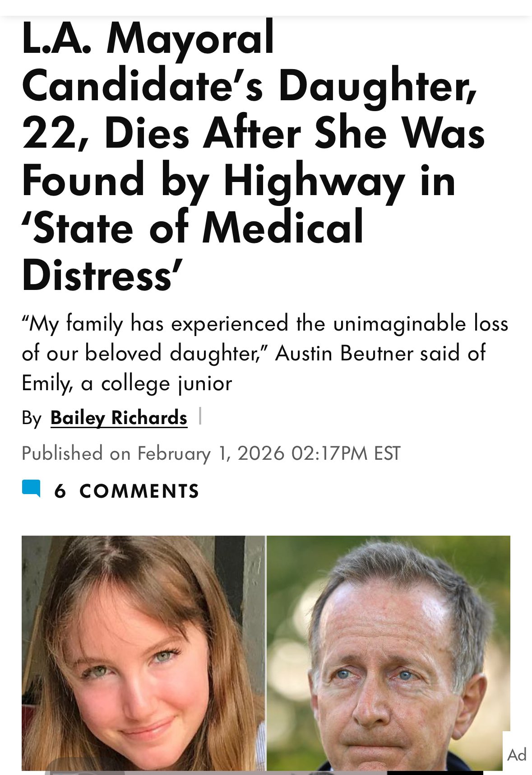The width and height of the screenshot is (532, 775).
Task: Open the 6 Comments section
Action: pyautogui.click(x=126, y=491)
